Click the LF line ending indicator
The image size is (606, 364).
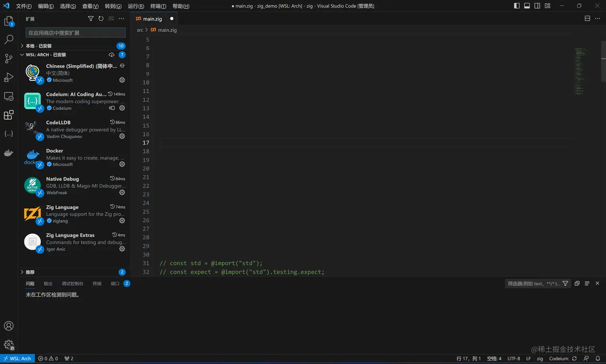(x=529, y=358)
